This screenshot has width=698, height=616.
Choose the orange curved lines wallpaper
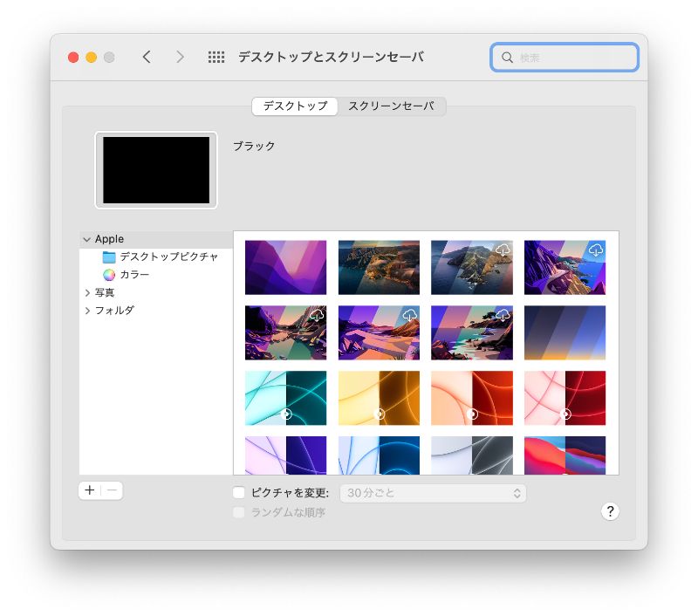472,398
